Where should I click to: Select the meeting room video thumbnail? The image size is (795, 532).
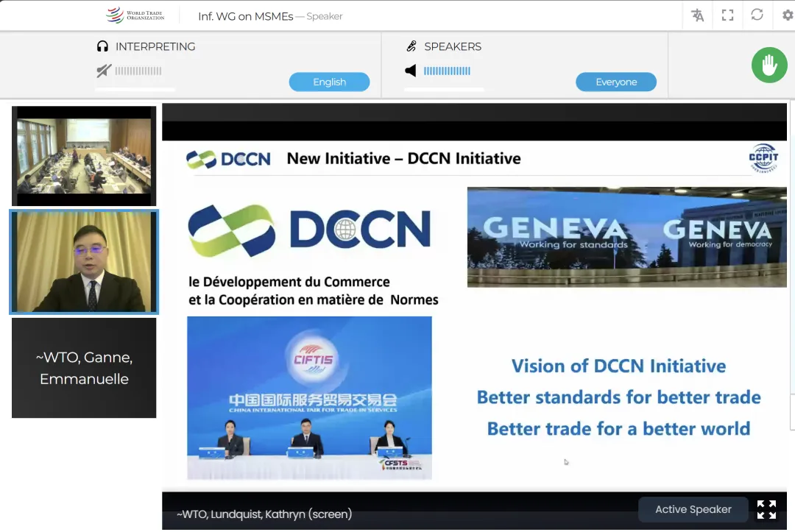pyautogui.click(x=84, y=155)
